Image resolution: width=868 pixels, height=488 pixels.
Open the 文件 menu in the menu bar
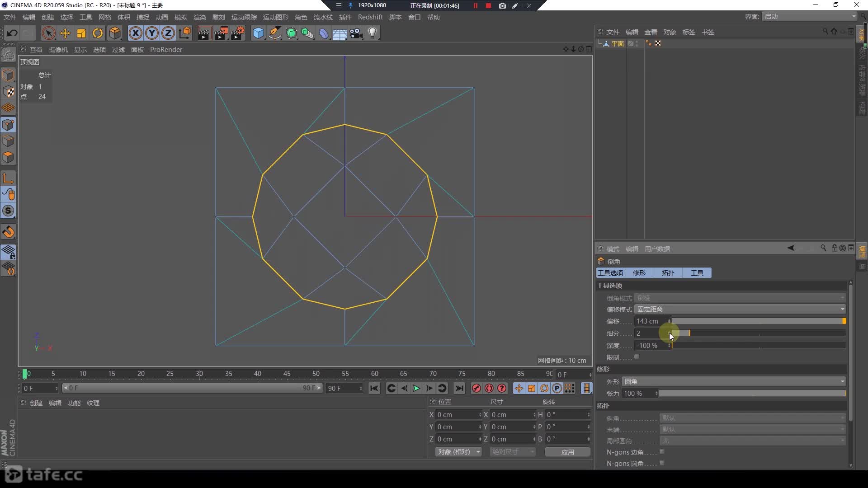click(10, 17)
